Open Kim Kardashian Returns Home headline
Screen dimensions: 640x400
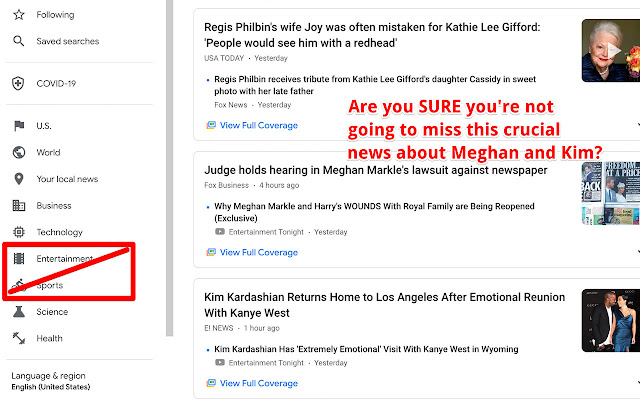point(384,305)
